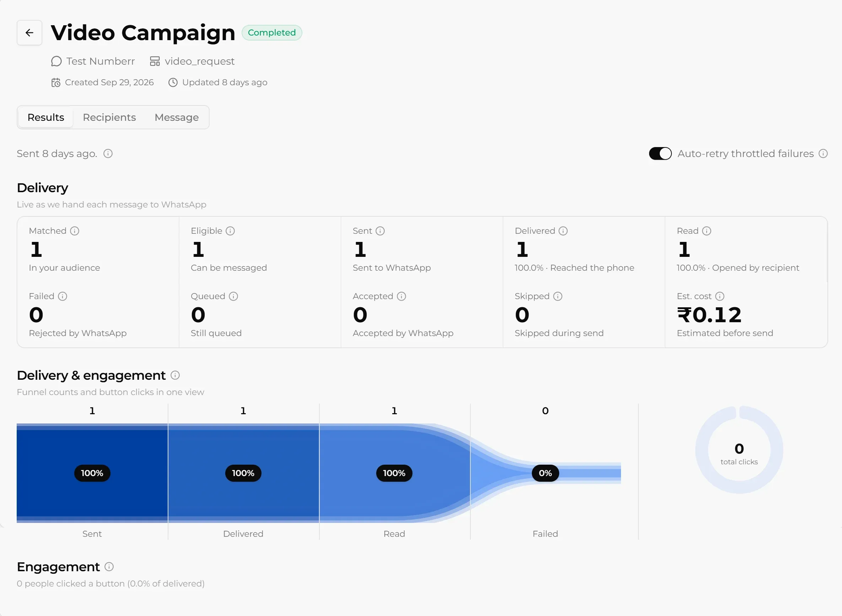This screenshot has width=842, height=616.
Task: Click the Queued info icon
Action: 233,296
